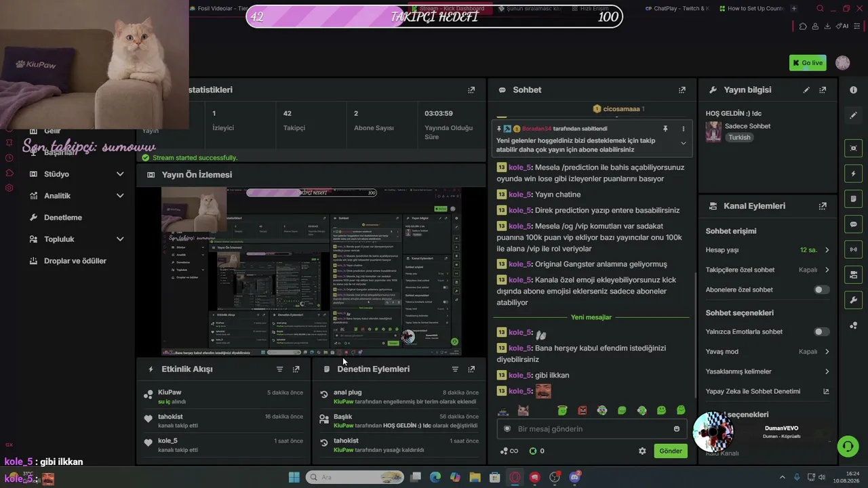Toggle the channel actions widget in sidebar
The width and height of the screenshot is (868, 488).
(x=853, y=274)
